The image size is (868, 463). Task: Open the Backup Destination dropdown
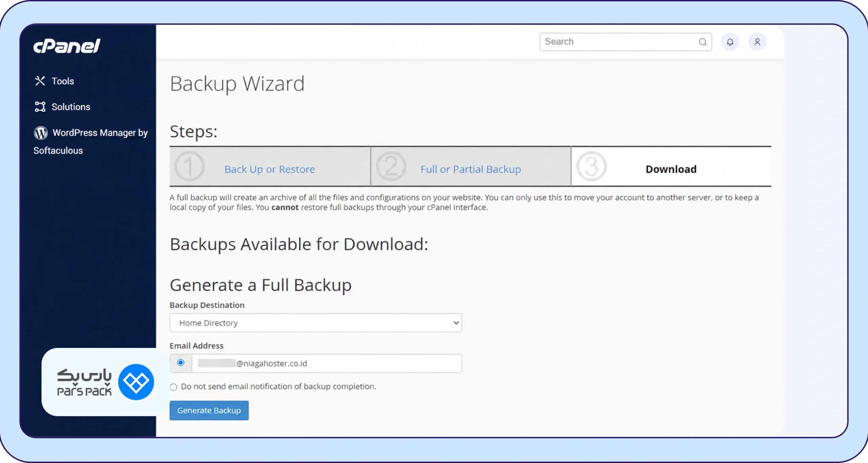[316, 323]
